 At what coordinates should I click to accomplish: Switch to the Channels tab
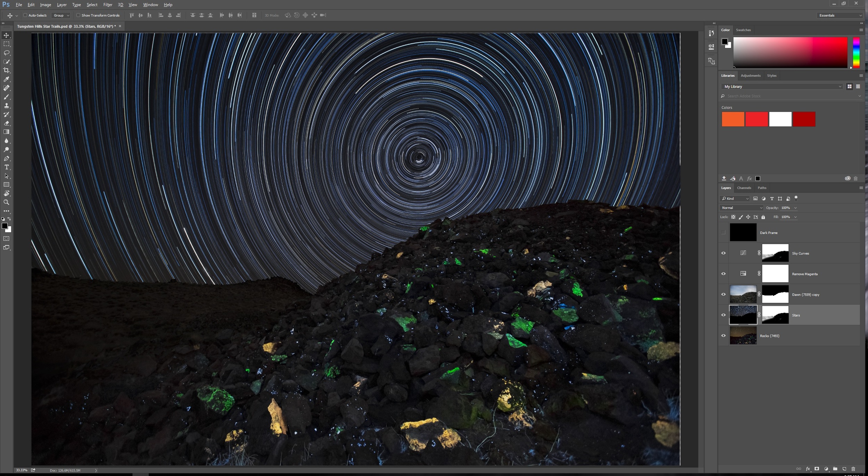pyautogui.click(x=744, y=188)
